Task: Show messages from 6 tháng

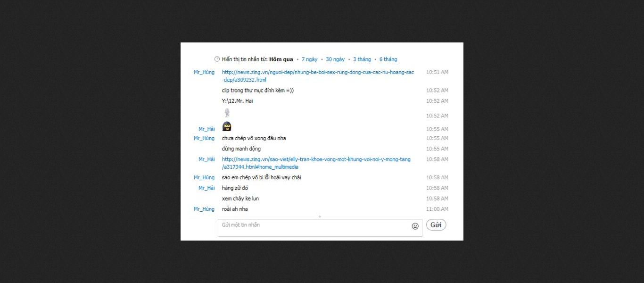Action: coord(388,59)
